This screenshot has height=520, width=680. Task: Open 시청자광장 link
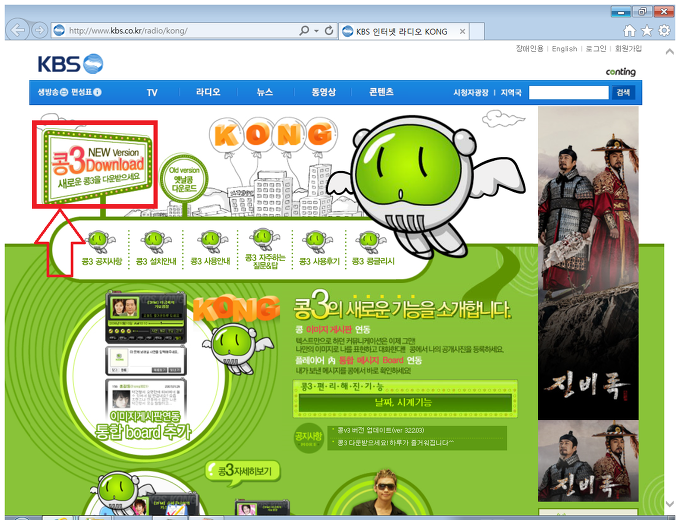471,92
